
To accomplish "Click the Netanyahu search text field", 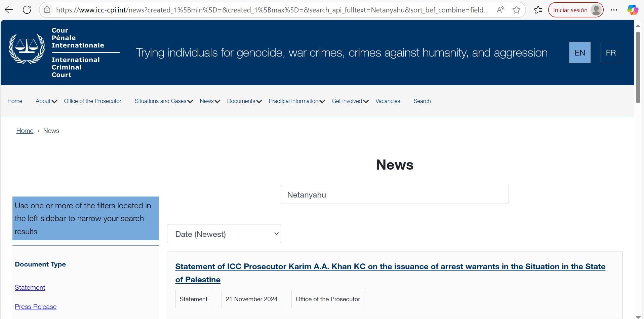I will 395,194.
